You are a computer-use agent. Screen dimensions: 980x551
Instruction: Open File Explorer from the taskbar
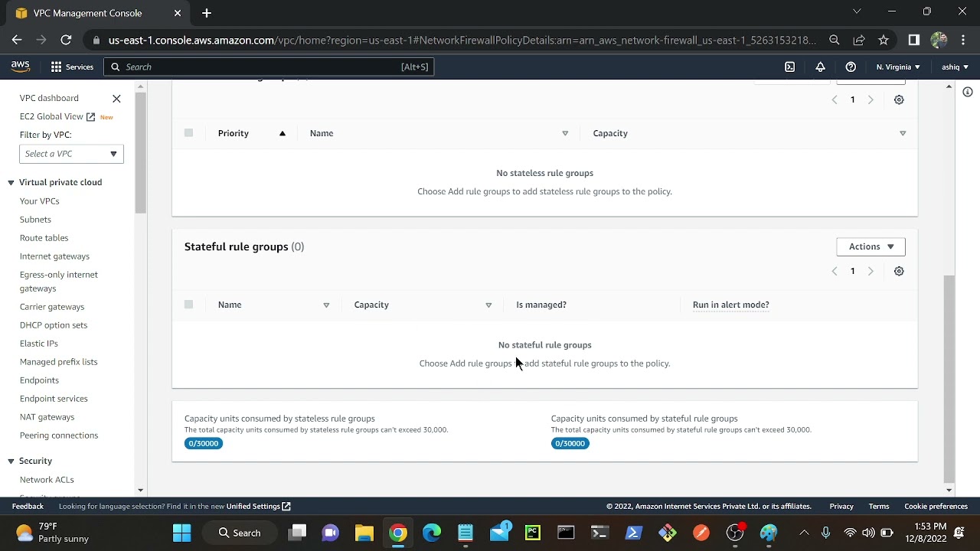(364, 533)
